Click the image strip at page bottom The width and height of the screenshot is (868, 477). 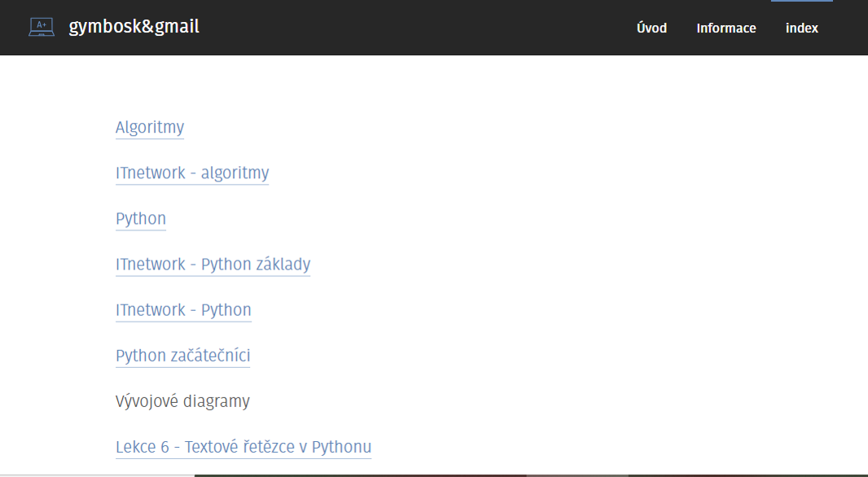(x=531, y=475)
